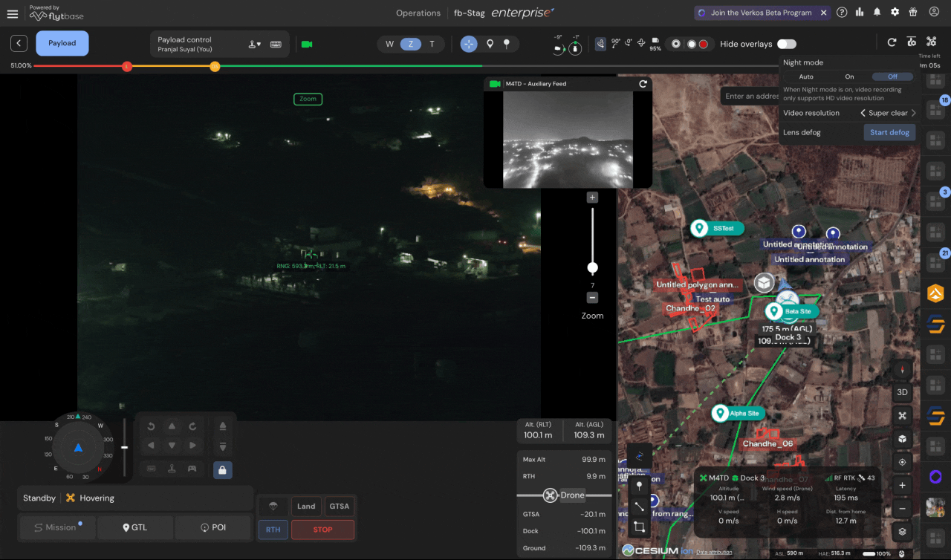Set Night mode to Off
Viewport: 951px width, 560px height.
click(892, 76)
